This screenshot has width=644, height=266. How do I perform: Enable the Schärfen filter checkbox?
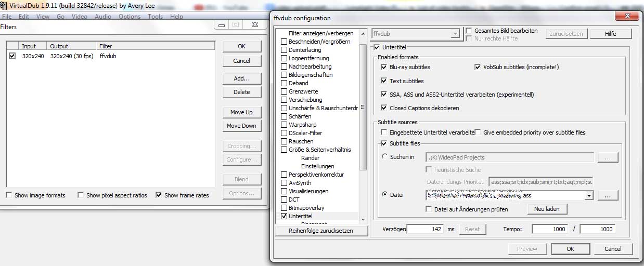click(284, 116)
